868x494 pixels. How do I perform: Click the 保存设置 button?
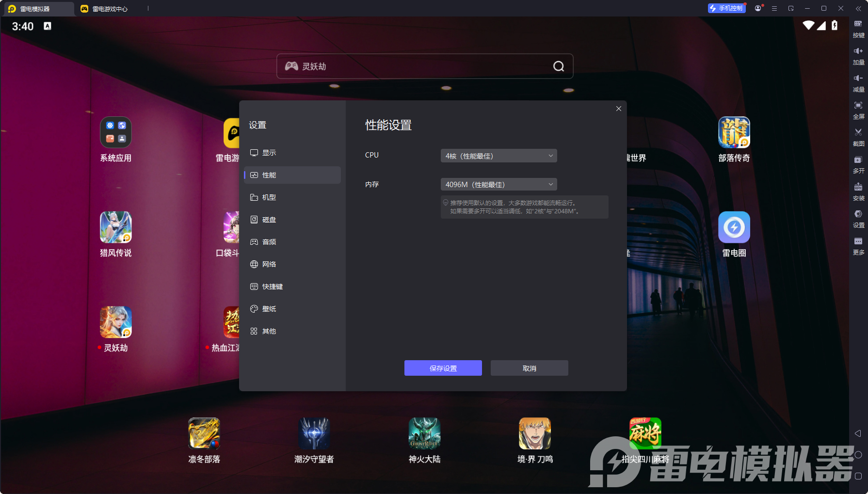[x=443, y=368]
